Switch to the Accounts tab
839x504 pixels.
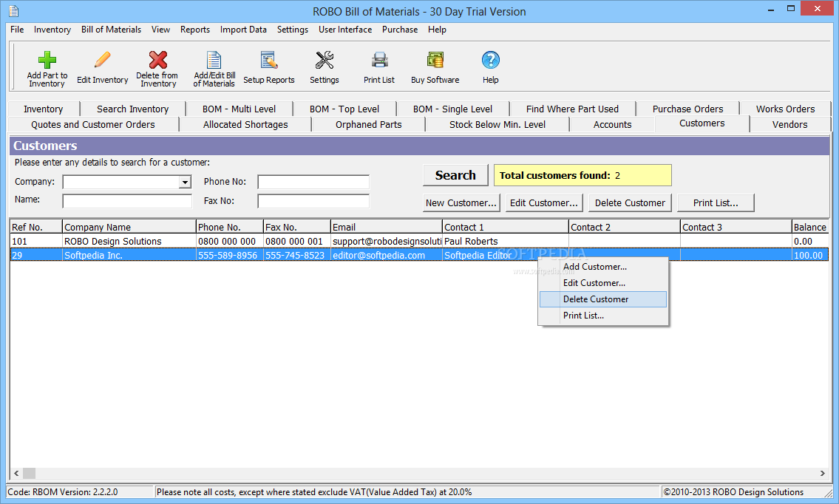click(x=613, y=125)
